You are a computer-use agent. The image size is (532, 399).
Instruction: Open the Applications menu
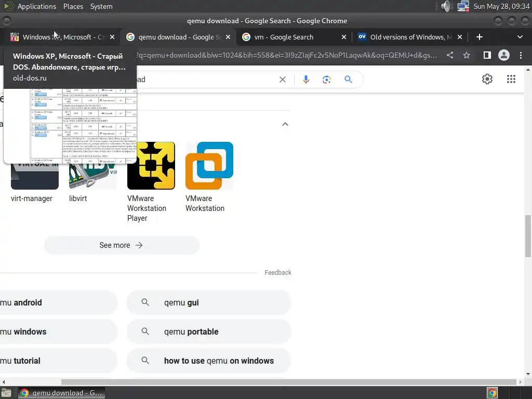[37, 6]
